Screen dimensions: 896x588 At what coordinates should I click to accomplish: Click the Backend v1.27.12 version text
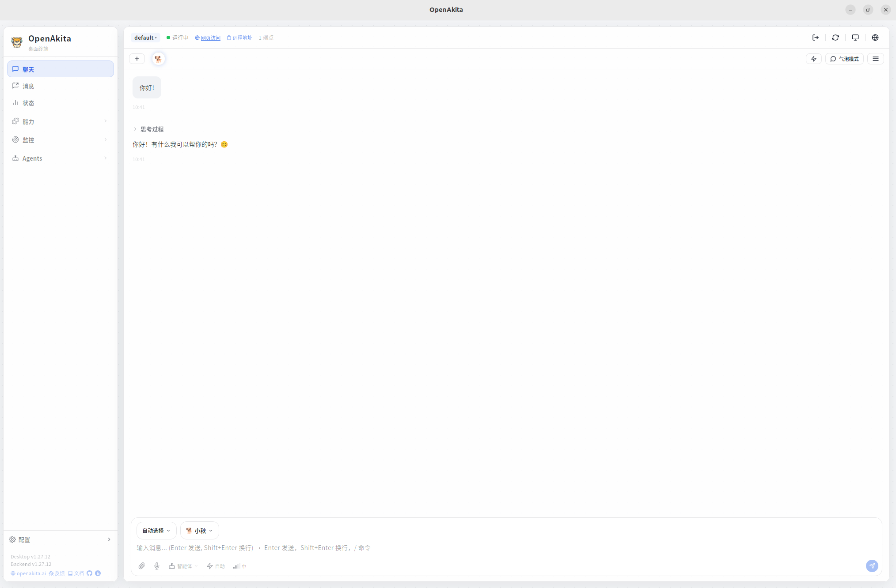pyautogui.click(x=31, y=564)
